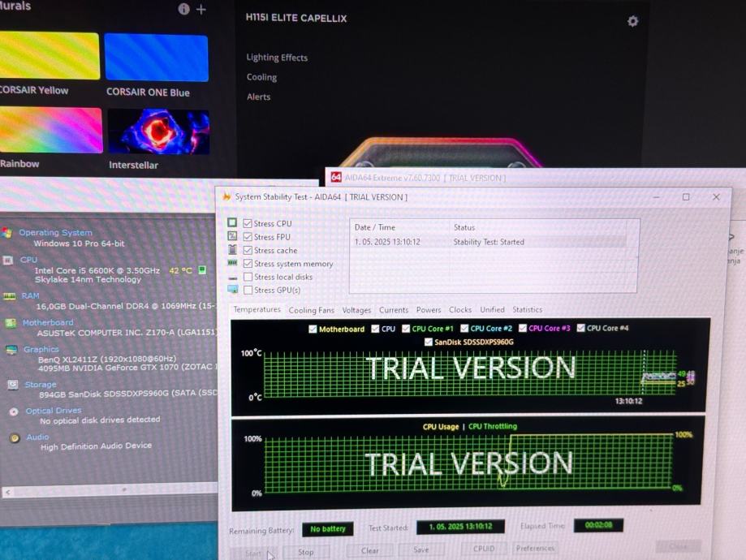The width and height of the screenshot is (746, 560).
Task: Disable the Stress CPU checkbox
Action: click(x=248, y=223)
